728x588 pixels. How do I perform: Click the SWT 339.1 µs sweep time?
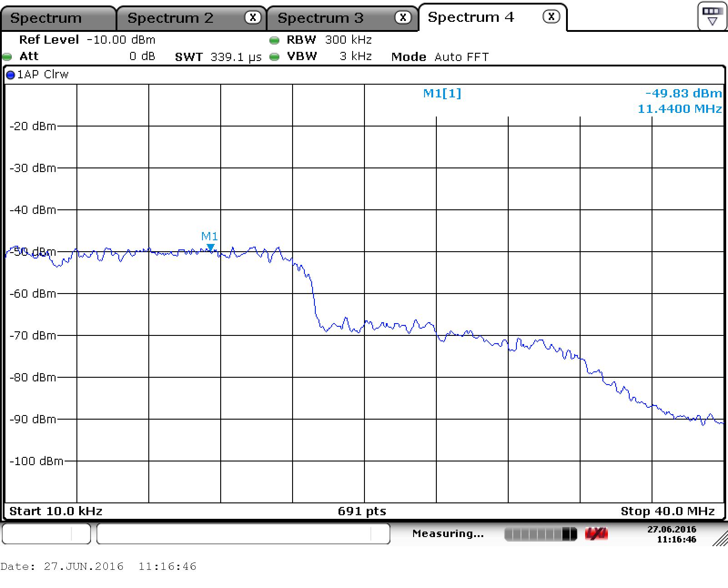pos(218,57)
